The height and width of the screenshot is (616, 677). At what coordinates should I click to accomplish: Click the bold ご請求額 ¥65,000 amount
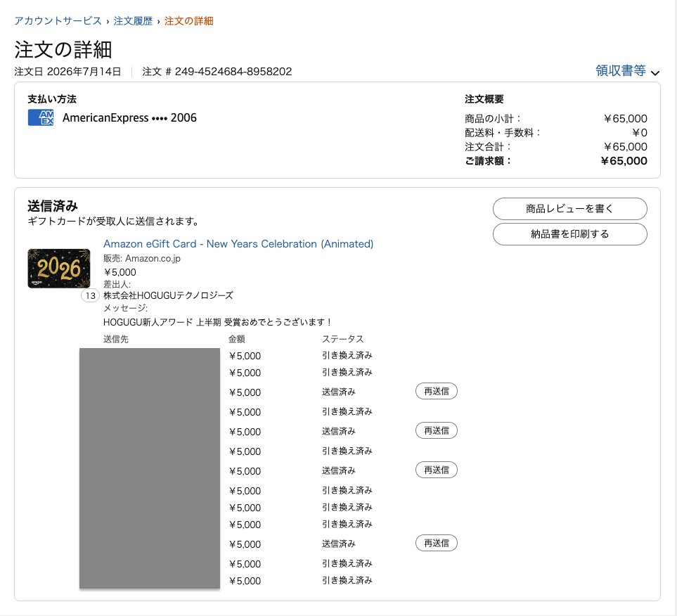coord(624,161)
